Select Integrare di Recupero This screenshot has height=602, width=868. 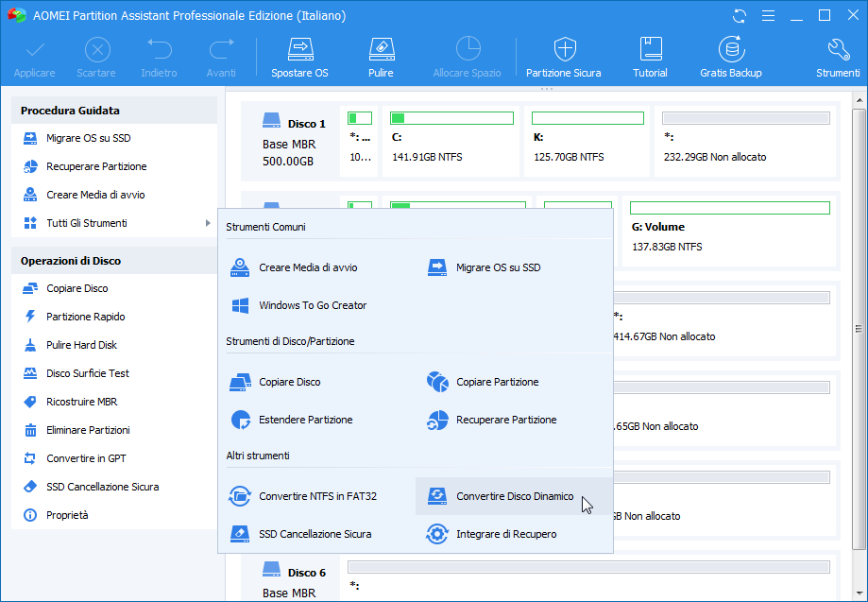click(491, 534)
